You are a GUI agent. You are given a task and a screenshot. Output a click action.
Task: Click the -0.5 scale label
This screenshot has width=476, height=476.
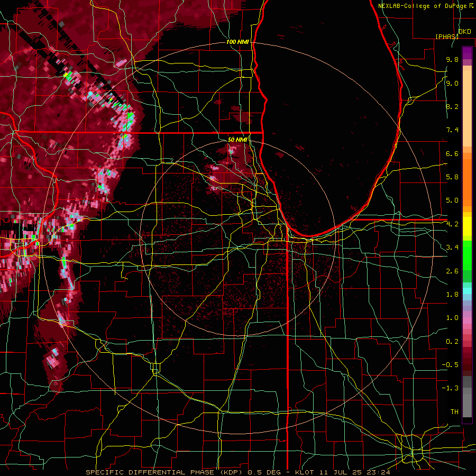pos(450,365)
